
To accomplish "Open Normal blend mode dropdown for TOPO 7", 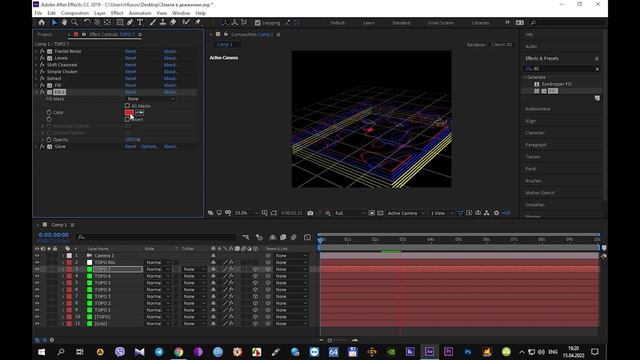I will coord(158,269).
